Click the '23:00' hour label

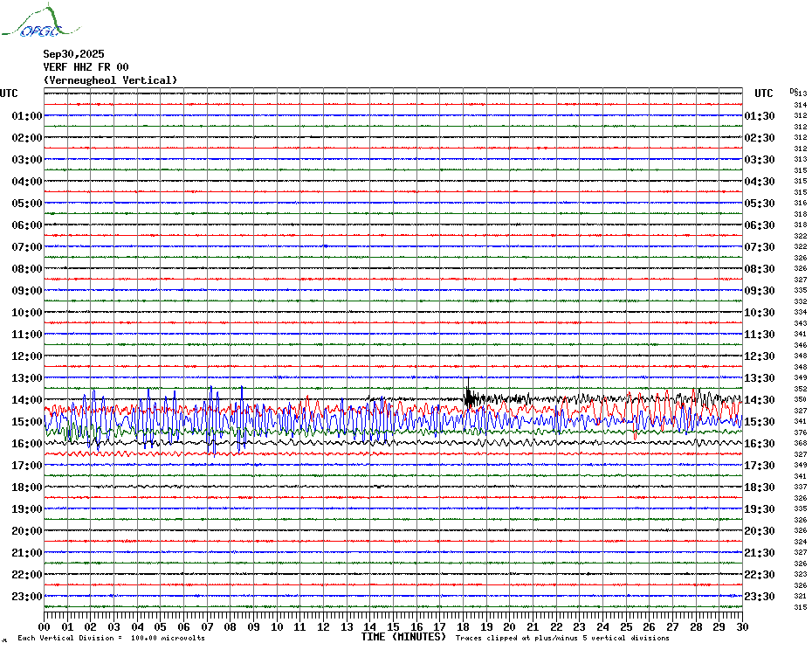click(x=27, y=596)
